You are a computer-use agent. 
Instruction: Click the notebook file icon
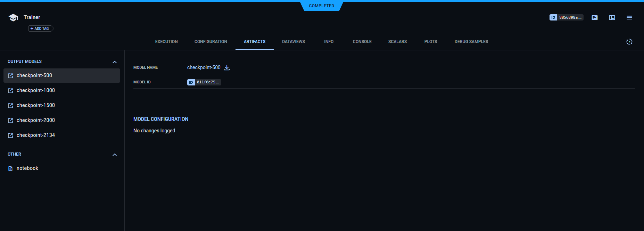[10, 168]
